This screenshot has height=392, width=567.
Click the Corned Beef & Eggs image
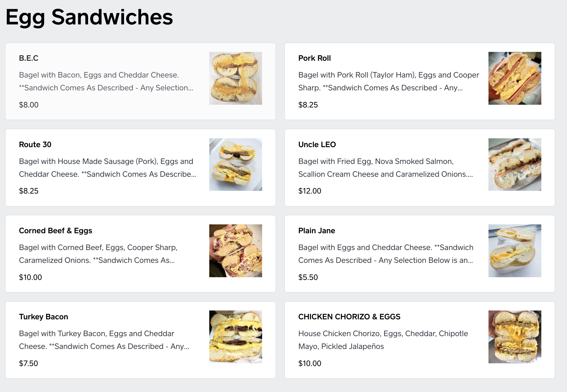click(x=236, y=251)
